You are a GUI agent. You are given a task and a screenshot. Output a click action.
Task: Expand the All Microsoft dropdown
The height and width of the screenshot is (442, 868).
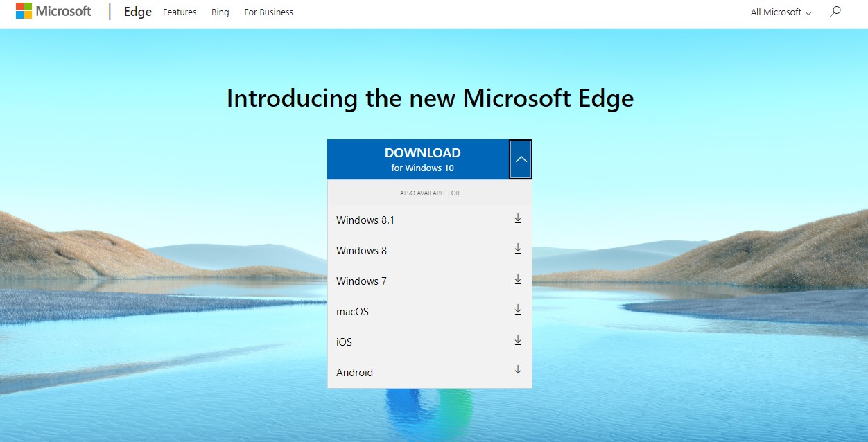click(781, 12)
